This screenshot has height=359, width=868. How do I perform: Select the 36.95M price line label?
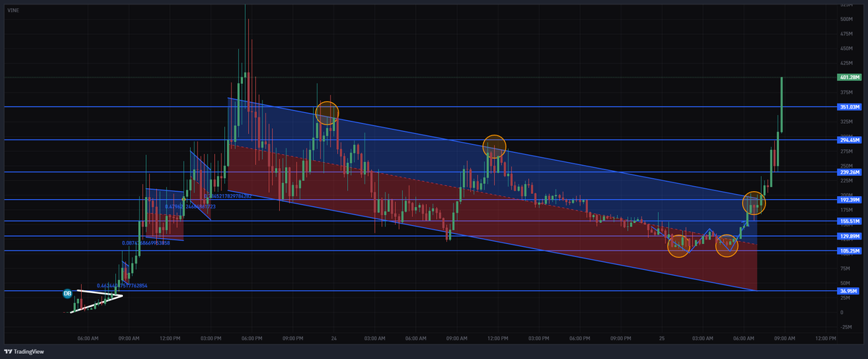tap(848, 291)
